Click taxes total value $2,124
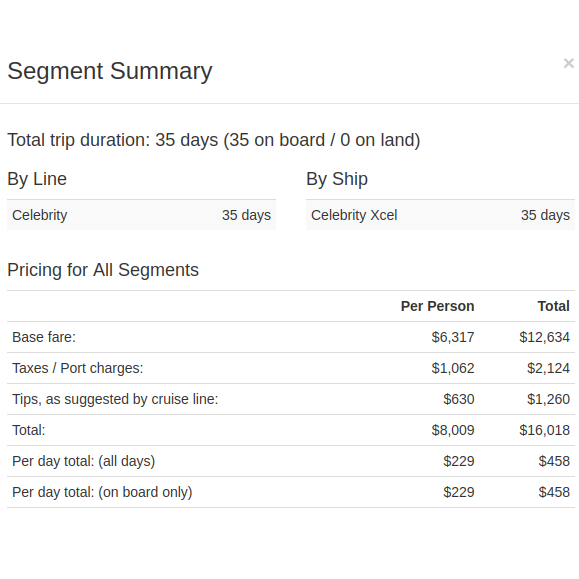The height and width of the screenshot is (579, 579). coord(548,368)
